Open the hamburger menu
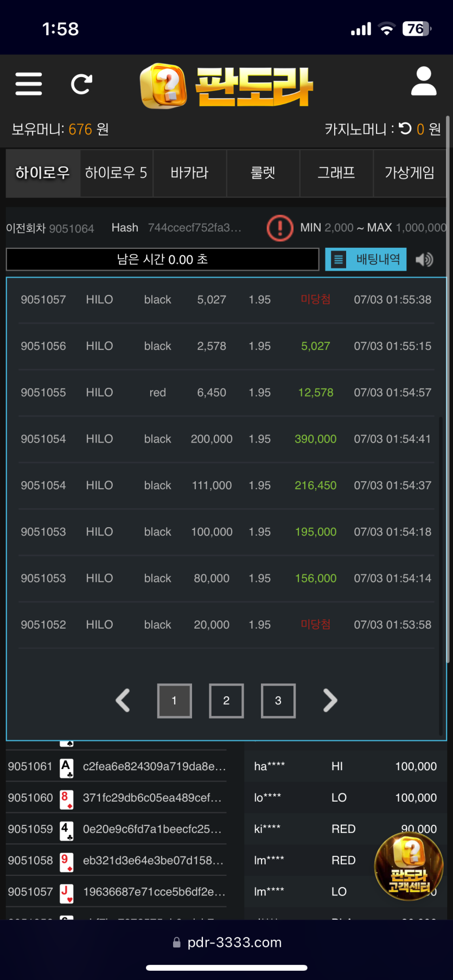Screen dimensions: 453x980 click(29, 84)
